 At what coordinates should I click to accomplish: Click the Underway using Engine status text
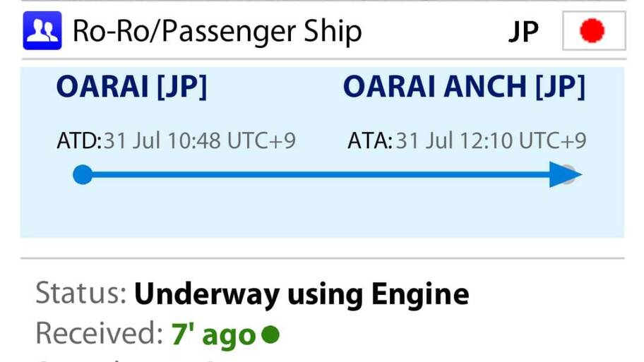[x=302, y=294]
